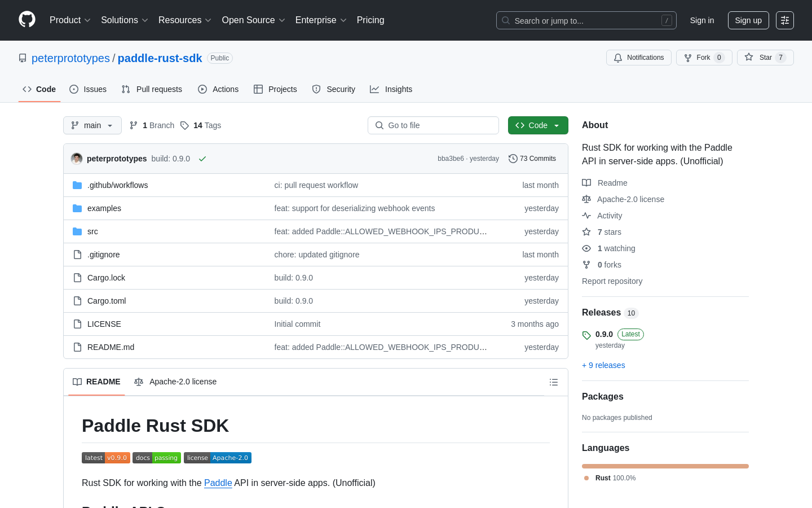Click Report repository
This screenshot has height=508, width=812.
tap(612, 281)
